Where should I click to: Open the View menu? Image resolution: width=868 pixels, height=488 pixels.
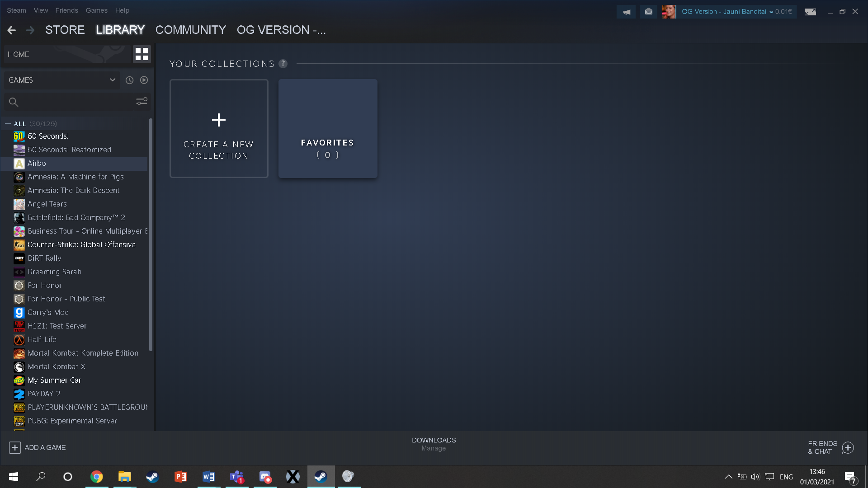tap(41, 10)
